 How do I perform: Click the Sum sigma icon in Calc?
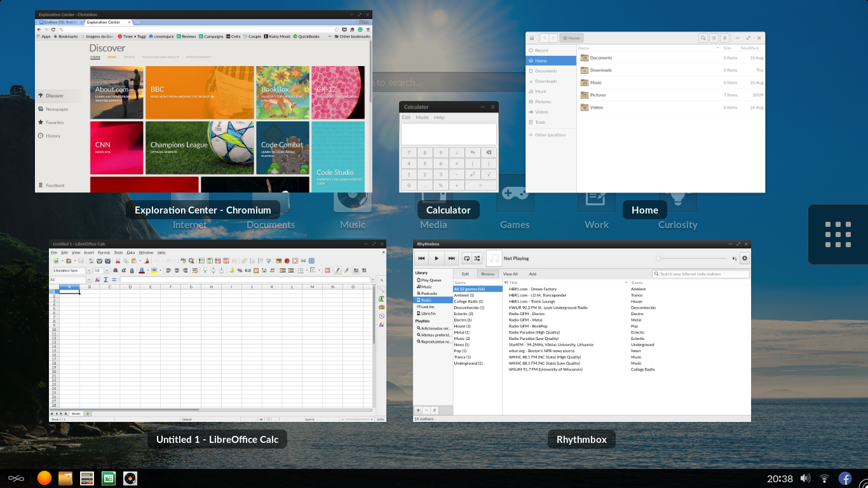(105, 280)
